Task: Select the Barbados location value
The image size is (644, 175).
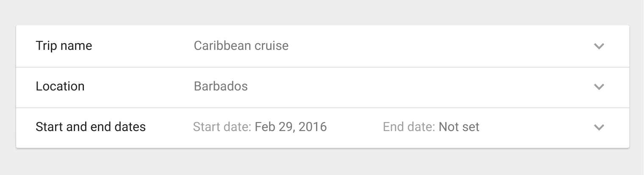Action: (221, 86)
